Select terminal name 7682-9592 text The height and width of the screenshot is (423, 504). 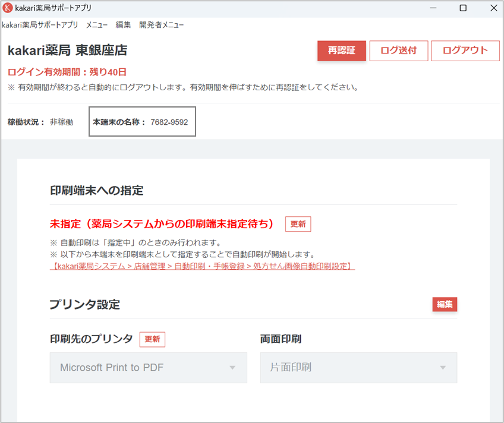(x=169, y=122)
